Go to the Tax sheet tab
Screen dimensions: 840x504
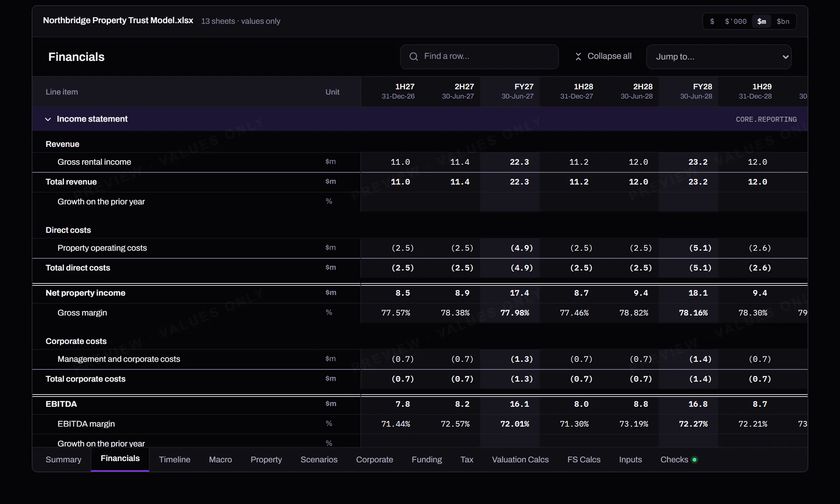coord(467,459)
